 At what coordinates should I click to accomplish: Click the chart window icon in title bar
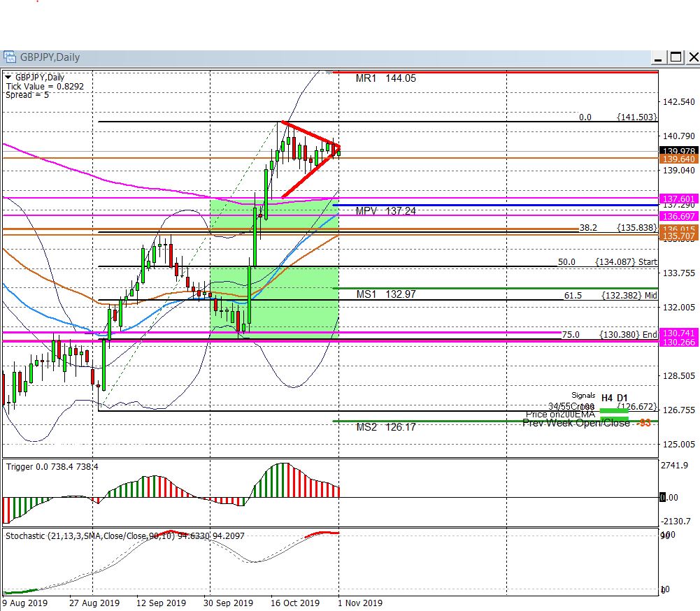coord(10,57)
